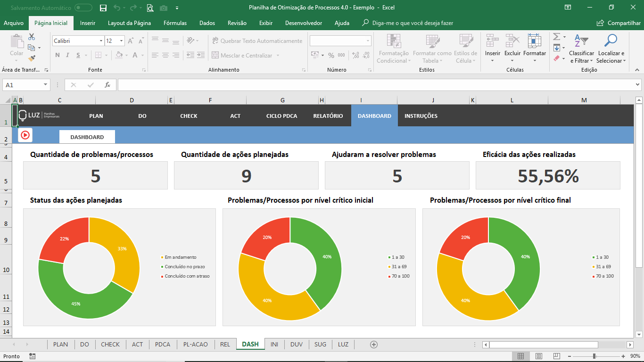644x362 pixels.
Task: Click the camera icon in quick access toolbar
Action: (x=164, y=8)
